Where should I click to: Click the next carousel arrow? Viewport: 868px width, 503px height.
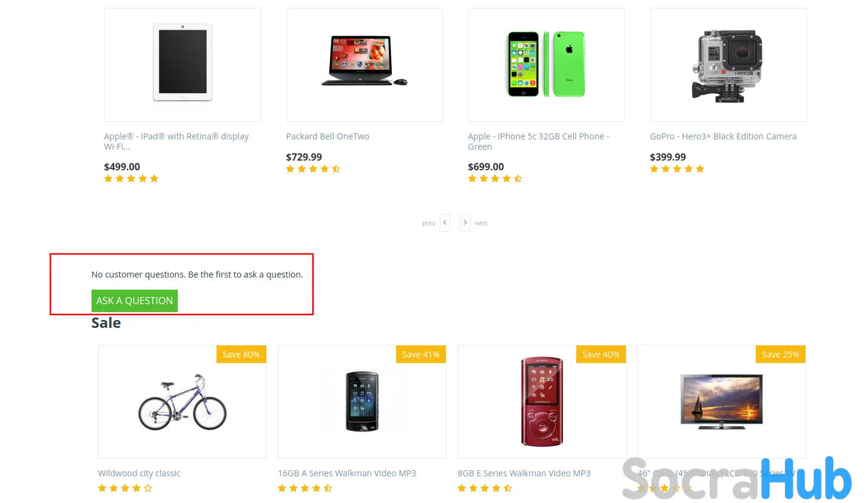pyautogui.click(x=465, y=222)
